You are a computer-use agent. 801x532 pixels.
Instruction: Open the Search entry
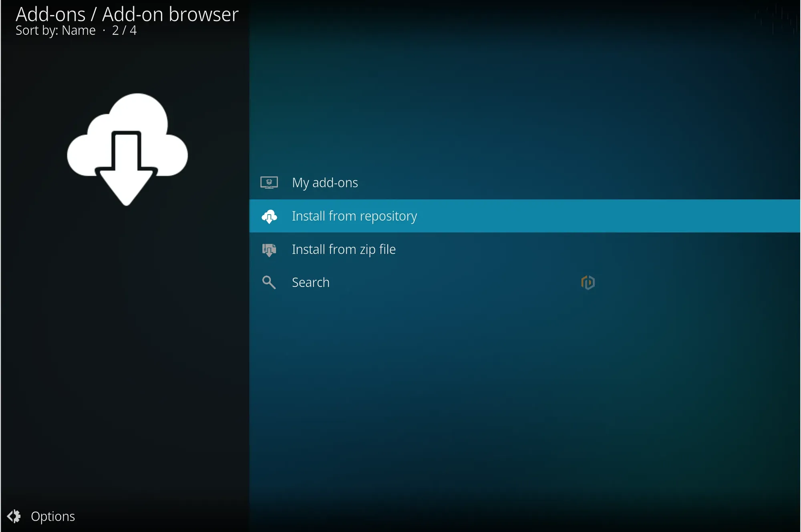tap(525, 283)
